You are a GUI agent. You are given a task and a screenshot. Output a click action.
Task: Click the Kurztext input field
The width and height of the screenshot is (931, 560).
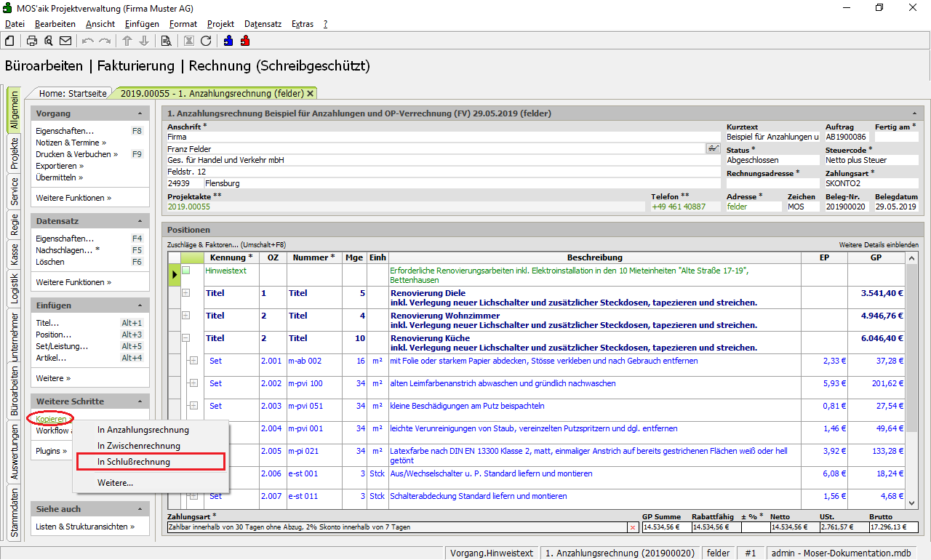772,137
